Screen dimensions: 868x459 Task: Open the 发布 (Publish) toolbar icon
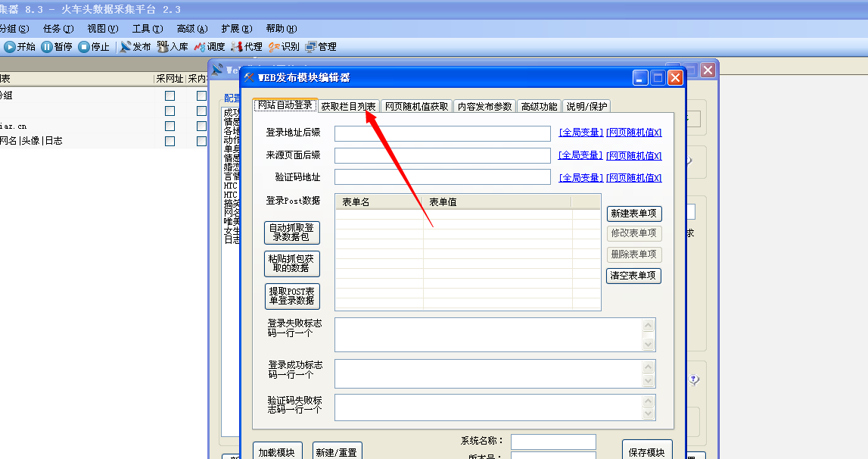point(126,47)
